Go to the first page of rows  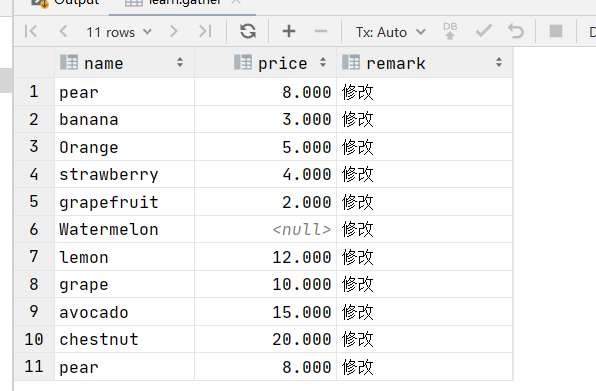click(x=31, y=31)
